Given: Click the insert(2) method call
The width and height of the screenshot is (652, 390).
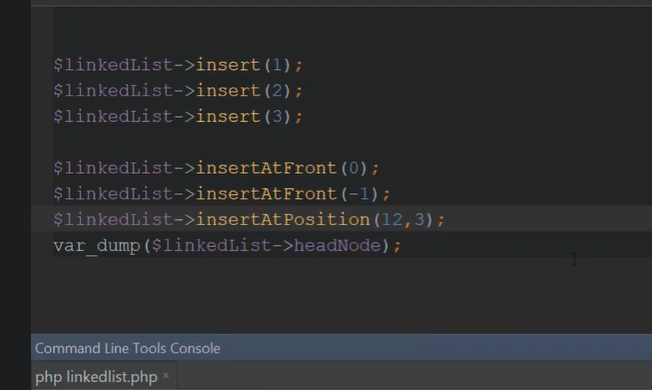Looking at the screenshot, I should (x=243, y=91).
